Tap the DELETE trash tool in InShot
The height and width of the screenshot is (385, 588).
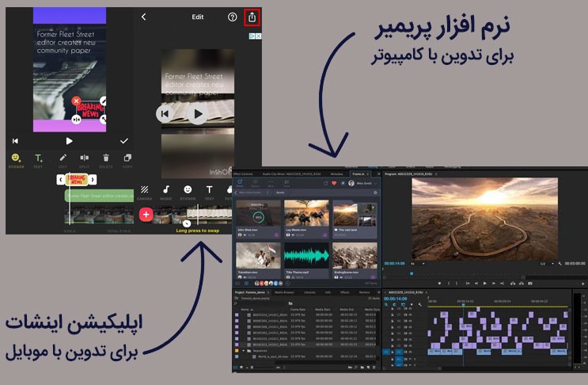pos(106,161)
